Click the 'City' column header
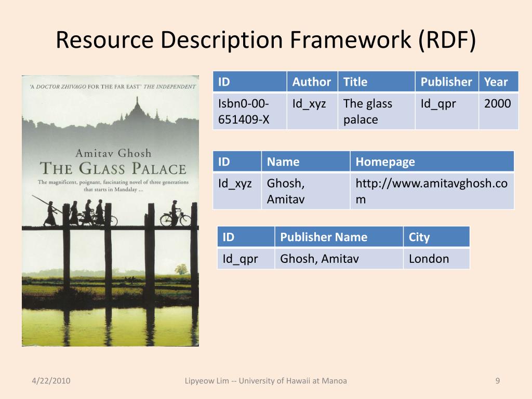The image size is (532, 399). tap(436, 237)
